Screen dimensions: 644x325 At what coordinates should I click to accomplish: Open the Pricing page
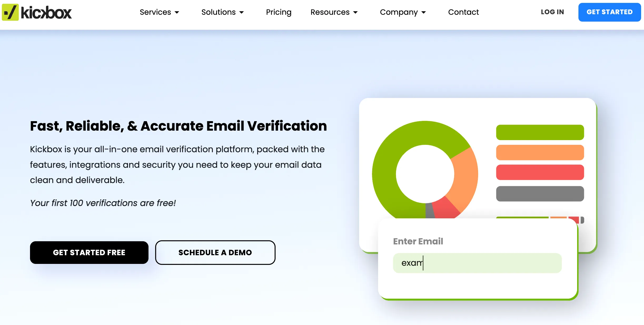[279, 12]
